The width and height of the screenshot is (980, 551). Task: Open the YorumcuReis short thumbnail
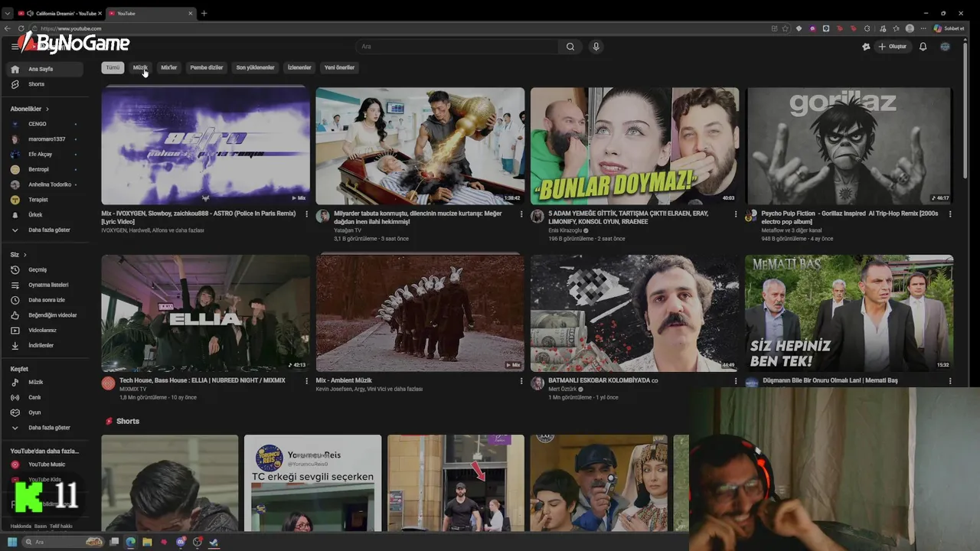312,483
